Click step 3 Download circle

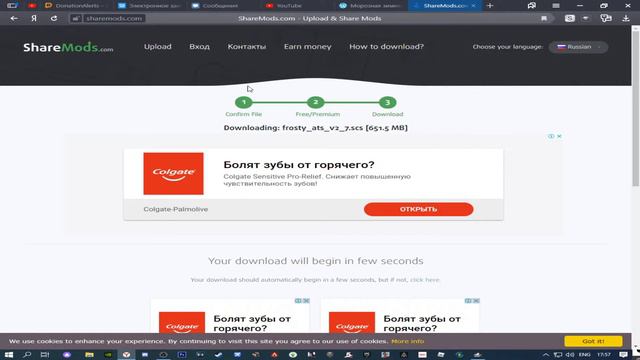click(x=387, y=102)
